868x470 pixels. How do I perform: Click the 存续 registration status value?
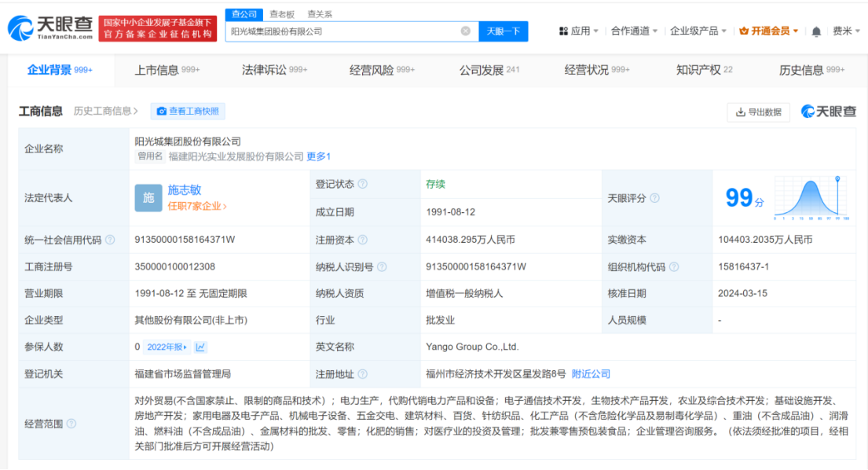click(x=436, y=184)
